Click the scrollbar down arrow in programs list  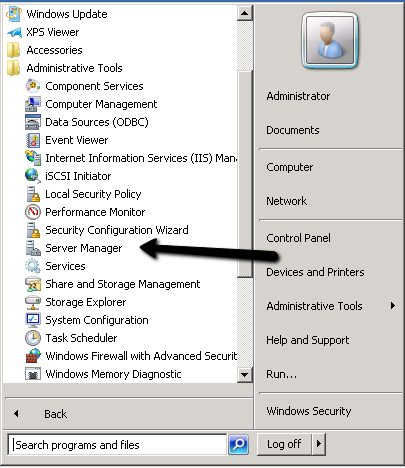244,375
